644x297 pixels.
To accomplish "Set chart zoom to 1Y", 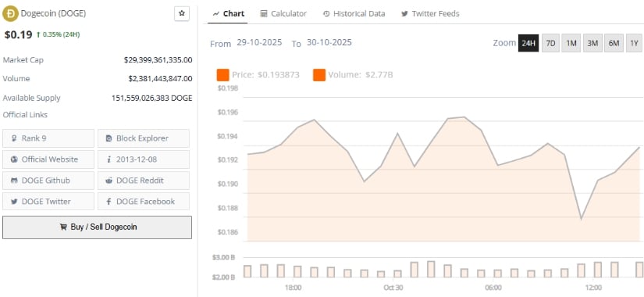I will point(634,43).
